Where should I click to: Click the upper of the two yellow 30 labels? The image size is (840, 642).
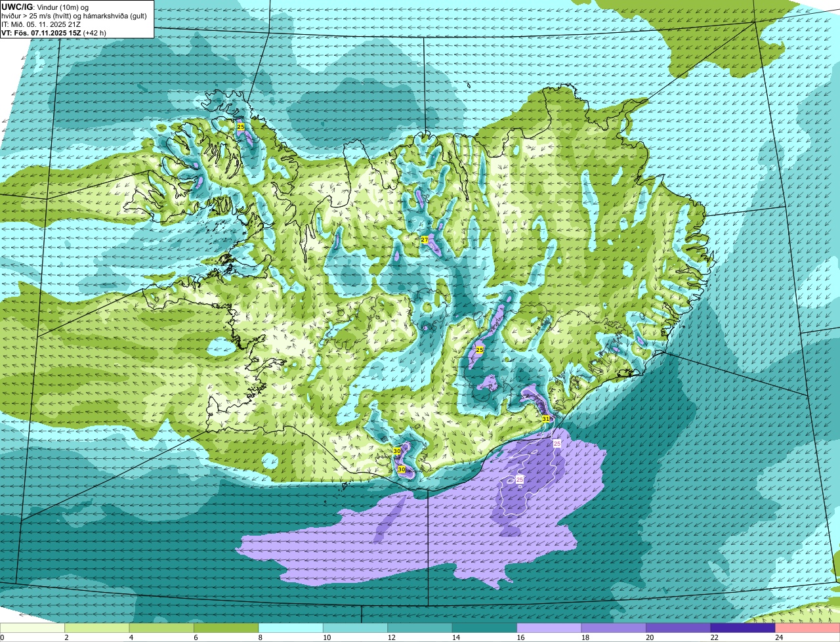tap(397, 451)
